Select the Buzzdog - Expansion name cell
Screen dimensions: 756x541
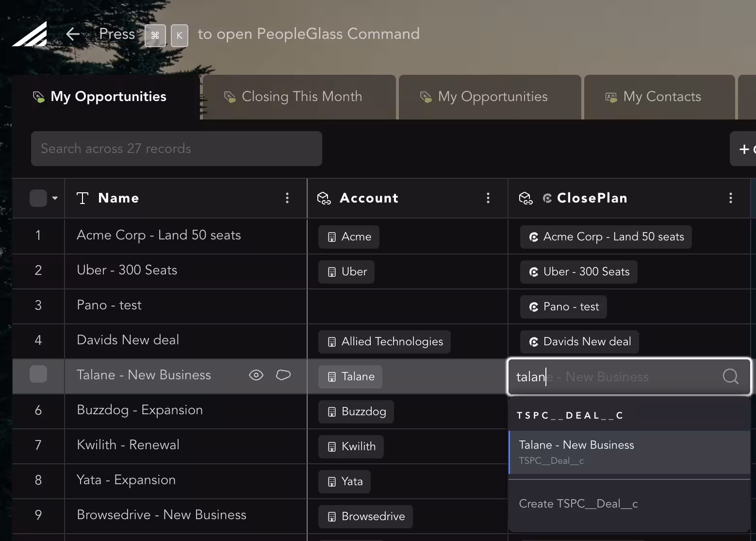point(186,411)
